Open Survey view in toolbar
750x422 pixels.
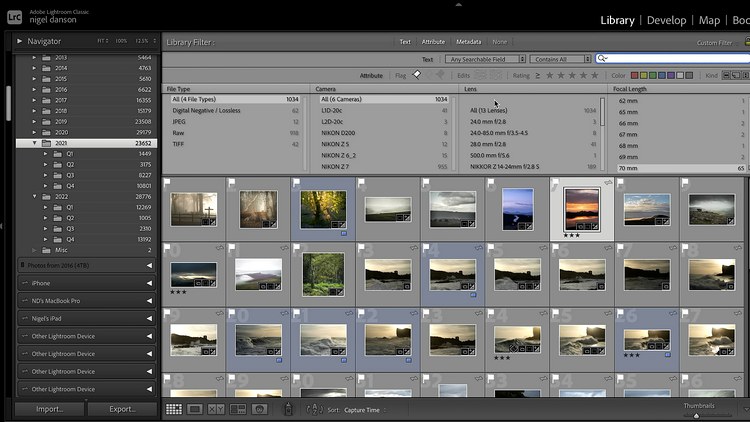[x=238, y=409]
